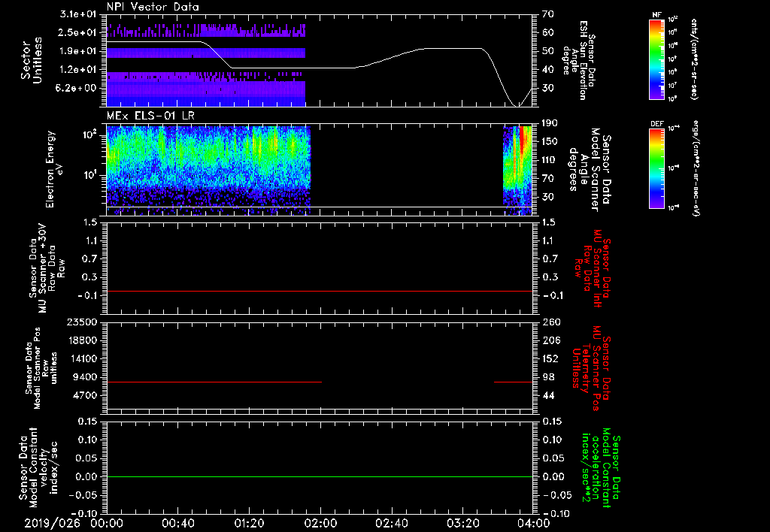Click the 206 telemetry tick label
Screen dimensions: 770x532
551,340
